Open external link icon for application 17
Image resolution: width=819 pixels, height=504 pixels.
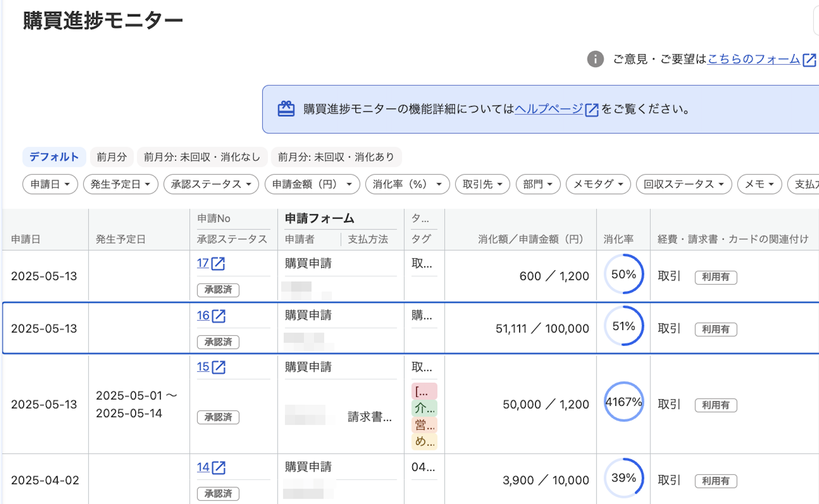(218, 264)
